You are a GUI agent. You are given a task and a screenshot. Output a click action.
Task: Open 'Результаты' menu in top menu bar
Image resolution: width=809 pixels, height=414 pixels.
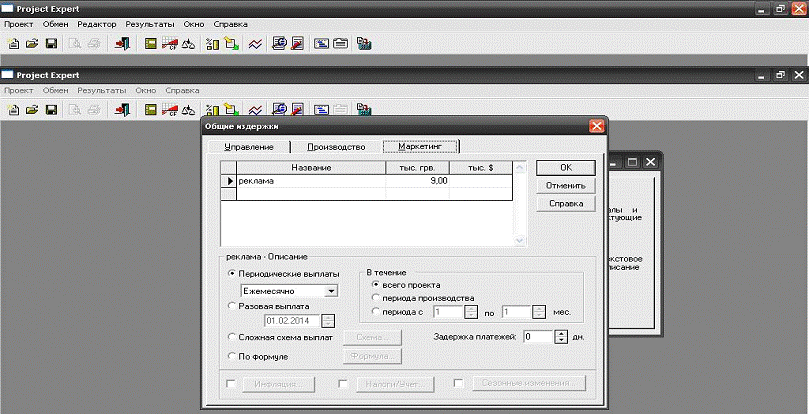coord(150,23)
